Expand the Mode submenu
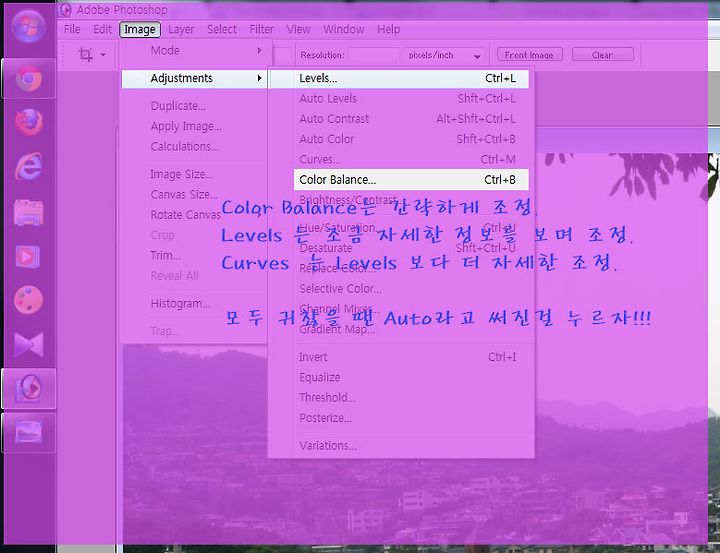This screenshot has width=720, height=553. pos(196,51)
